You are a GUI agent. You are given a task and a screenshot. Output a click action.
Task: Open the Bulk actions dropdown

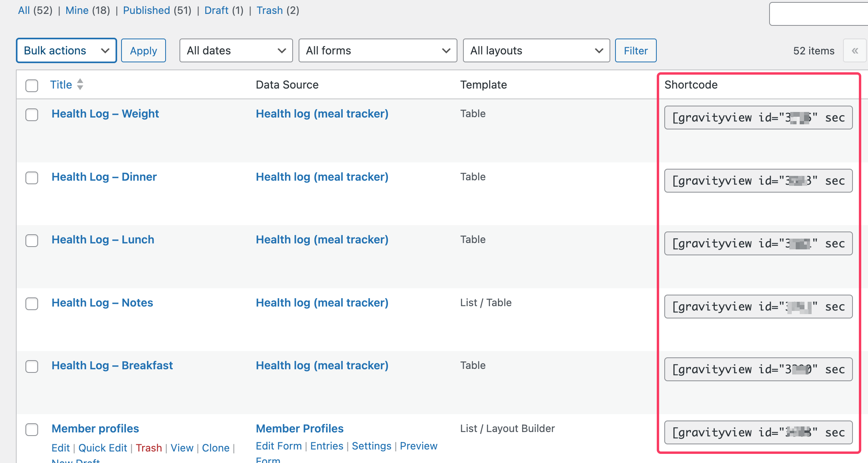click(x=66, y=50)
